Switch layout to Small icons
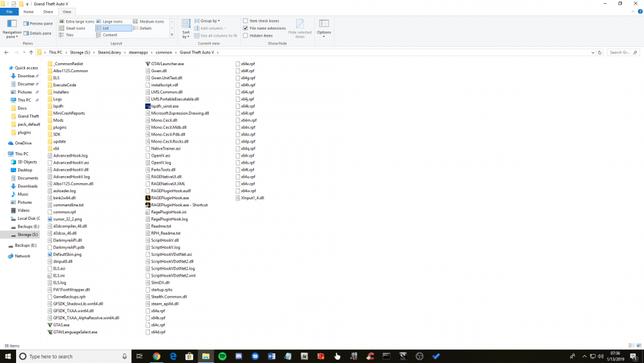 72,28
